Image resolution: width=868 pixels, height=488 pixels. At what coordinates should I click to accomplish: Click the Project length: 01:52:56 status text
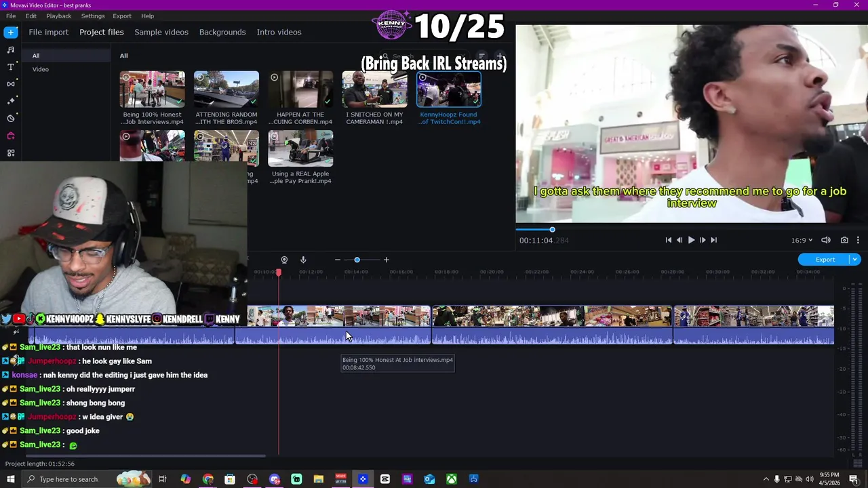click(x=40, y=464)
